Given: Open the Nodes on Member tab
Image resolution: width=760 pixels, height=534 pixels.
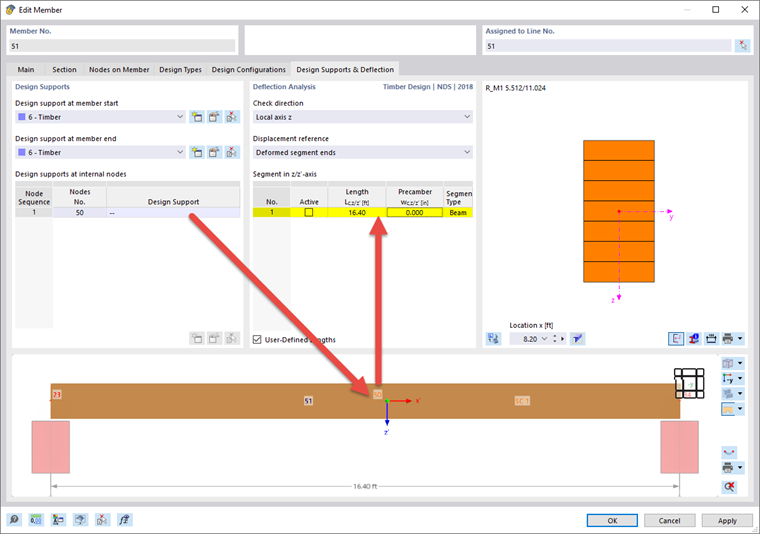Looking at the screenshot, I should click(x=119, y=69).
